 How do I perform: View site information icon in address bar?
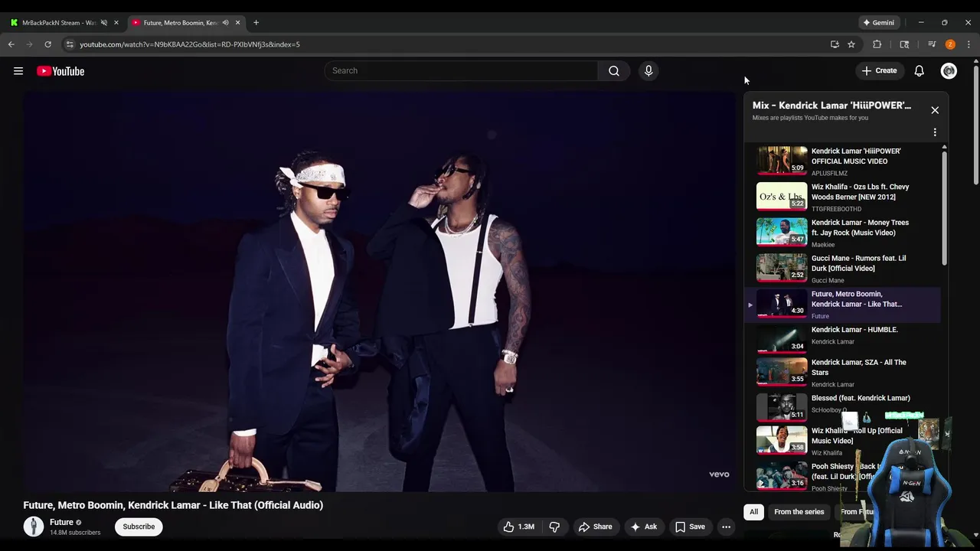coord(70,44)
